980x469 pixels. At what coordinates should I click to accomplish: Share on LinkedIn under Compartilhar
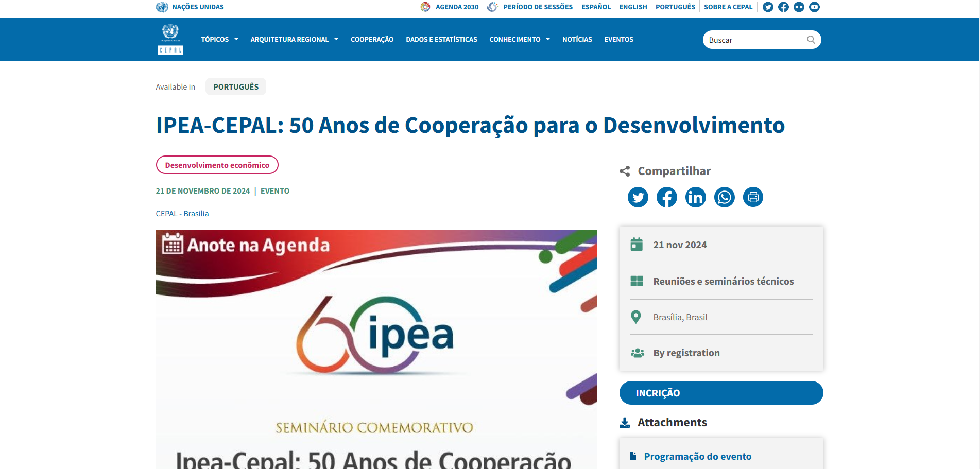[696, 197]
